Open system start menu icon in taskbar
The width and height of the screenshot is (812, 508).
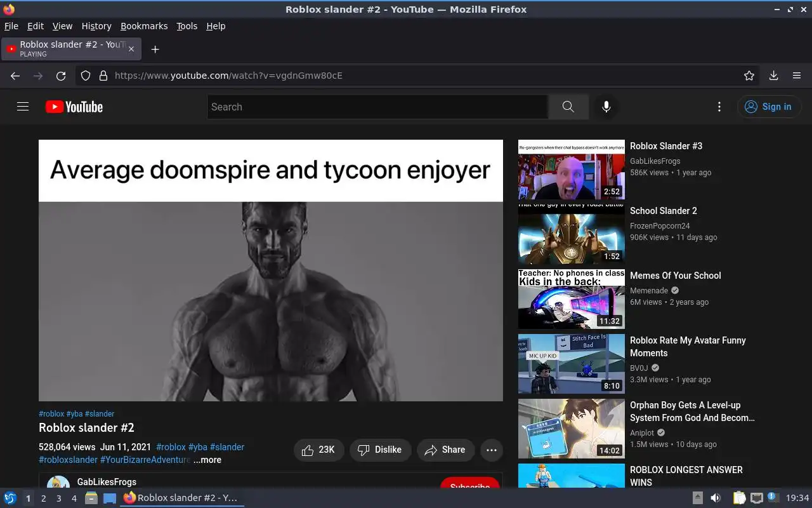pyautogui.click(x=10, y=498)
